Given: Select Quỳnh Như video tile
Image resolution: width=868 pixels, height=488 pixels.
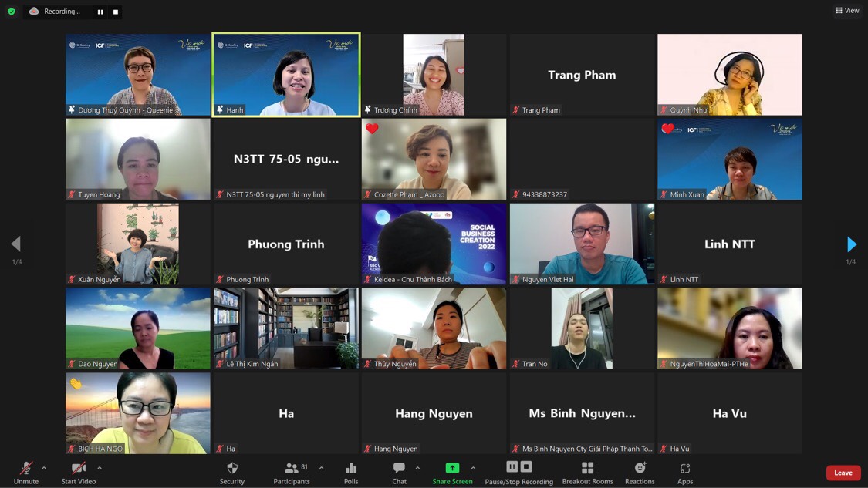Looking at the screenshot, I should [x=730, y=75].
